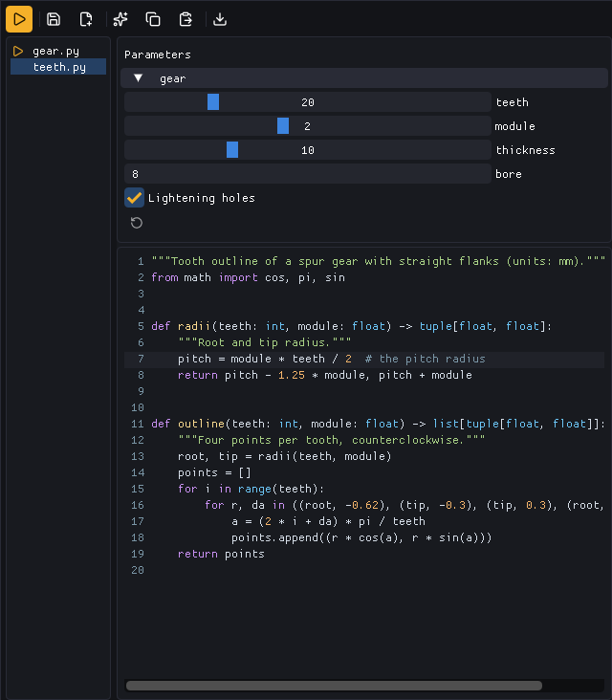This screenshot has width=612, height=700.
Task: Click the clipboard paste-export icon
Action: [186, 19]
